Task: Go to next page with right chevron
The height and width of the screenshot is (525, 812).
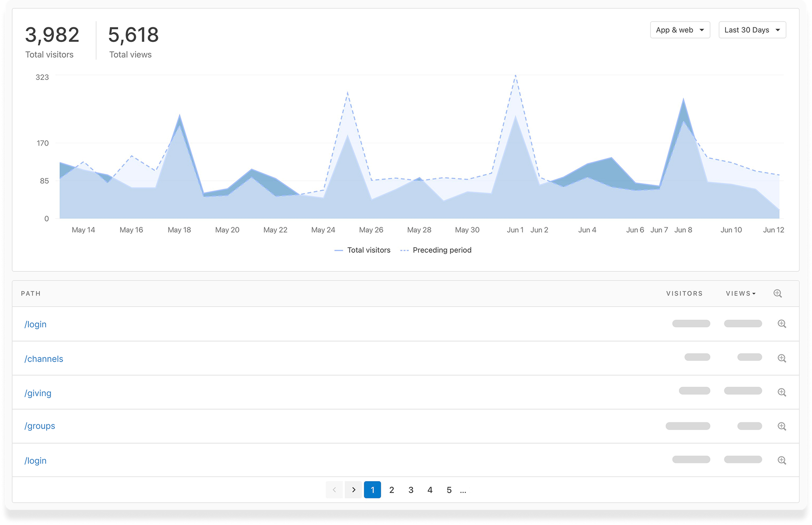Action: (353, 490)
